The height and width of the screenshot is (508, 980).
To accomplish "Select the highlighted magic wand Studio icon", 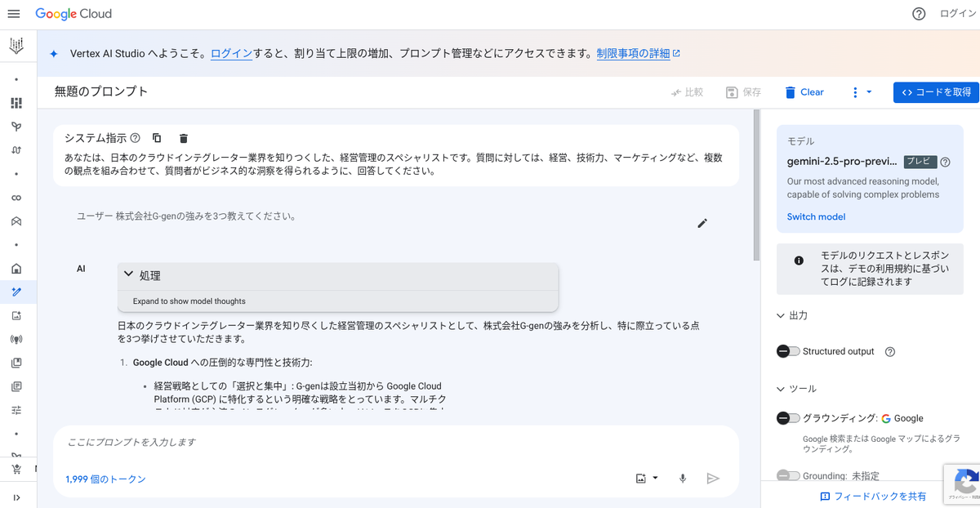I will (16, 292).
